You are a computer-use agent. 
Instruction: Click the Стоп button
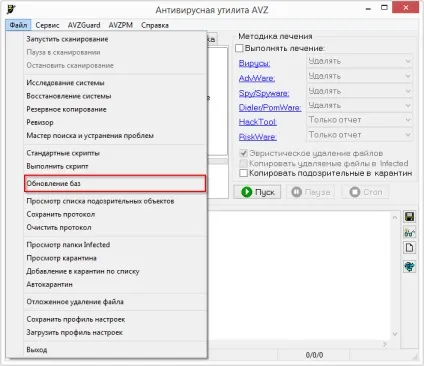point(365,192)
